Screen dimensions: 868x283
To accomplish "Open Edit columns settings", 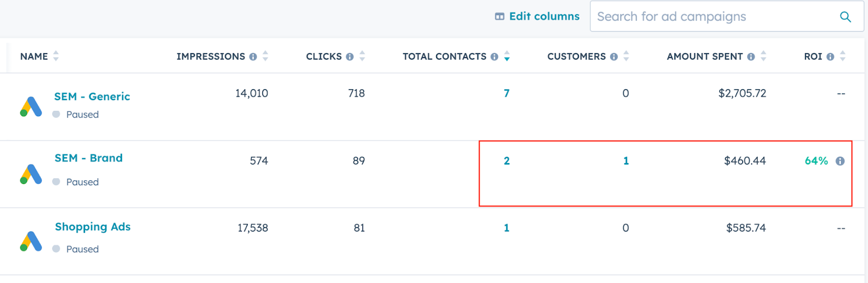I will coord(537,16).
